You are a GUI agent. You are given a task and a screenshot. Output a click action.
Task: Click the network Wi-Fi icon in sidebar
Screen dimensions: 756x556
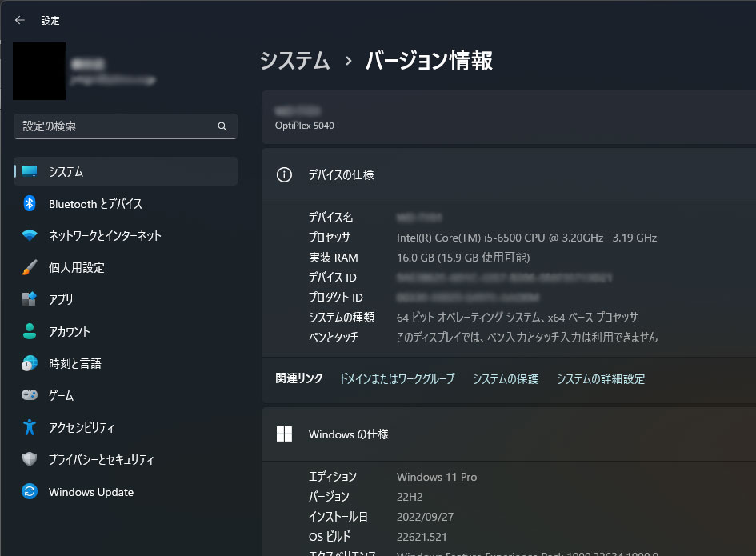[x=30, y=235]
